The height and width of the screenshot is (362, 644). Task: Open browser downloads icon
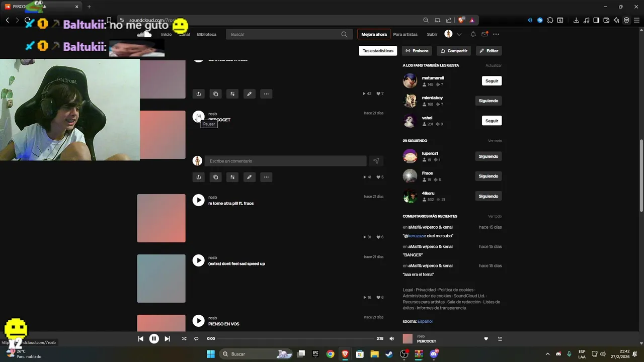(576, 20)
